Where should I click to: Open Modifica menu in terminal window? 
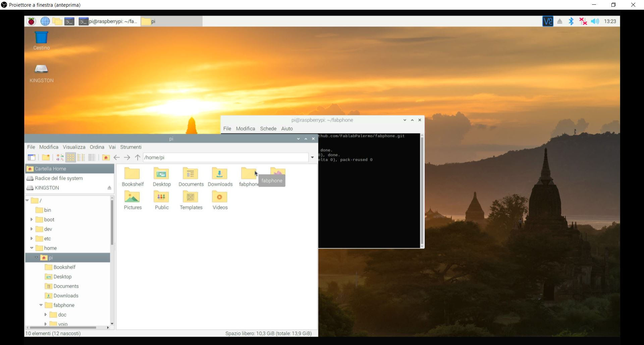pos(246,129)
